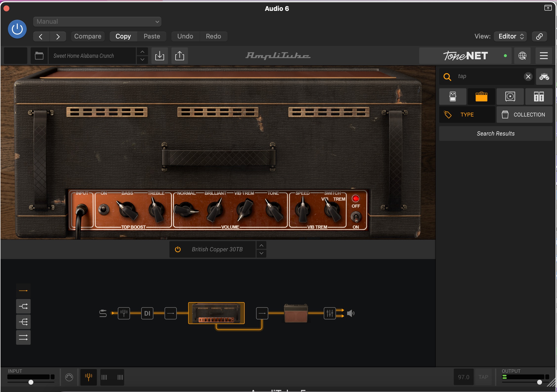Click the link chain icon

pos(539,36)
